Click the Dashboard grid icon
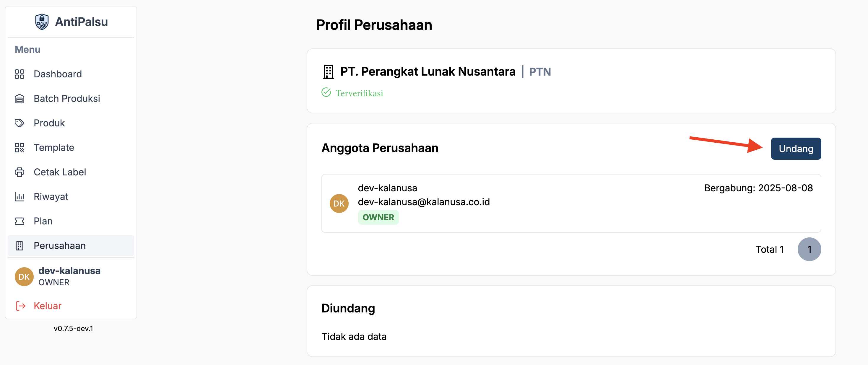The image size is (868, 365). coord(19,74)
